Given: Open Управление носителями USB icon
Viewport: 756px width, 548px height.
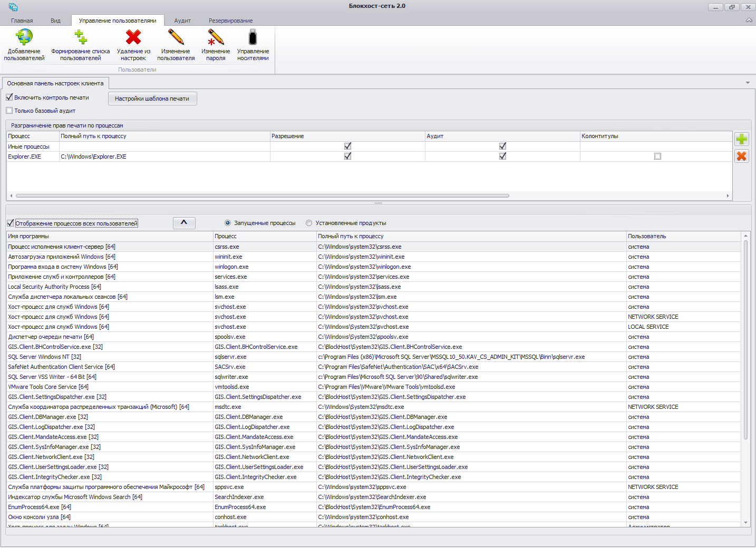Looking at the screenshot, I should [x=253, y=38].
